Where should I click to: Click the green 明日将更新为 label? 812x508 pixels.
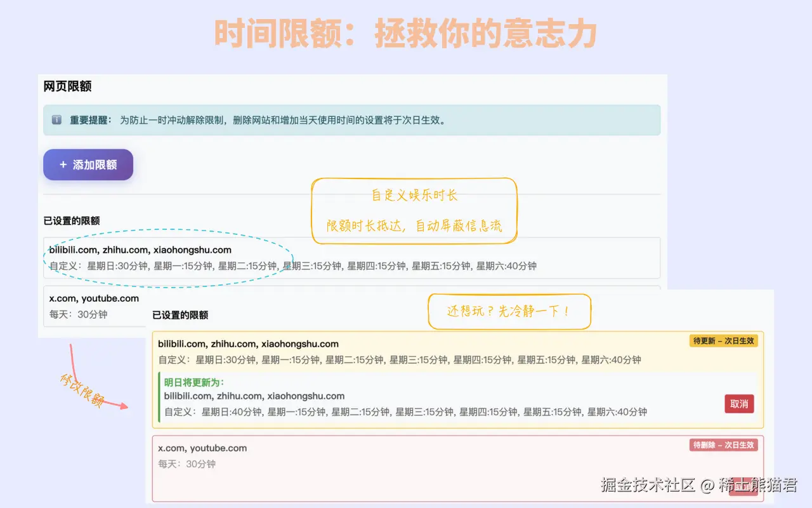(x=194, y=382)
